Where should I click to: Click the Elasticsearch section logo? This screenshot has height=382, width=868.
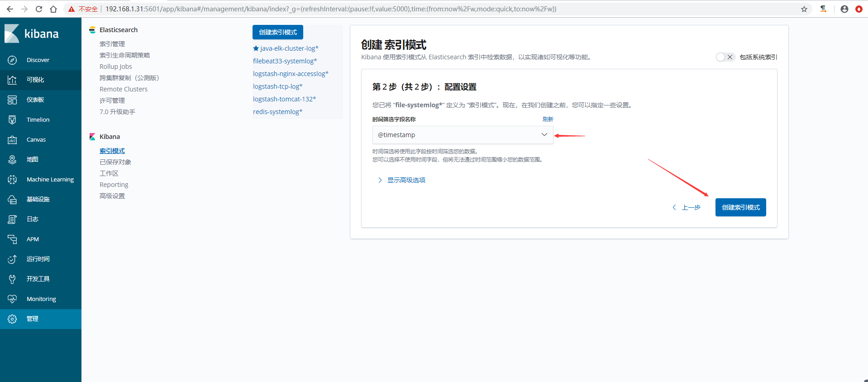92,30
